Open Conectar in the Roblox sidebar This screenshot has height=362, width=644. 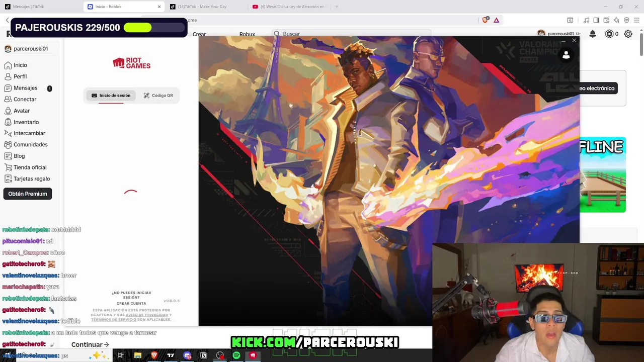[x=20, y=100]
